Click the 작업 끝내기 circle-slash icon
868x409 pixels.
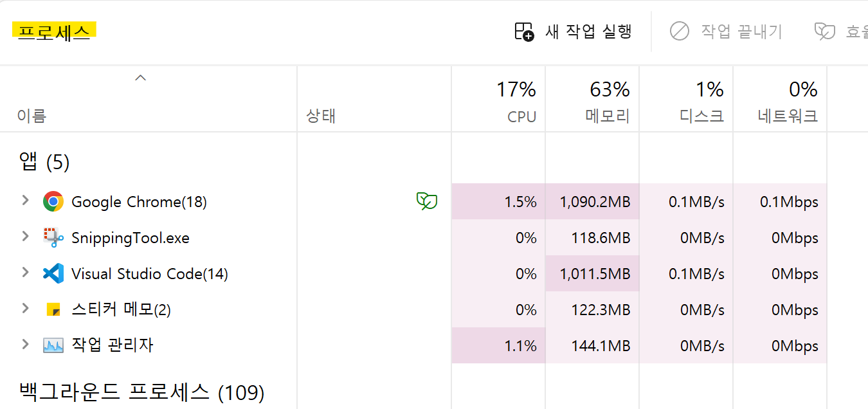pyautogui.click(x=679, y=31)
